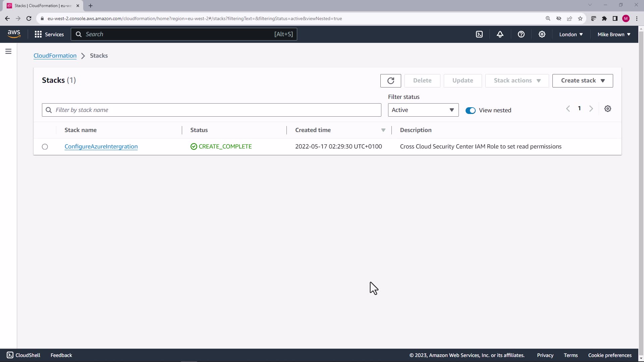Click the CloudFormation breadcrumb link
Viewport: 644px width, 362px height.
(55, 56)
